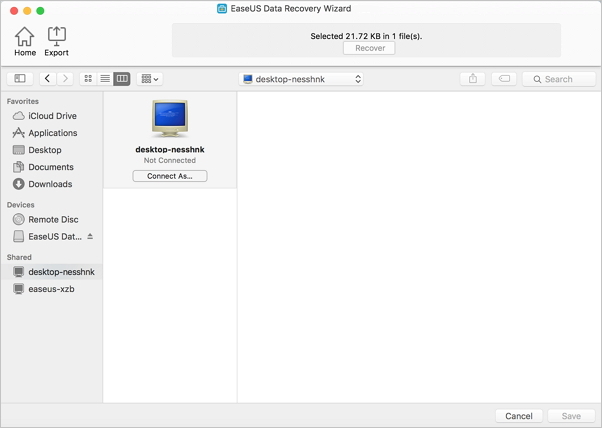Screen dimensions: 602x428
Task: Click the Devices section header
Action: click(x=20, y=205)
